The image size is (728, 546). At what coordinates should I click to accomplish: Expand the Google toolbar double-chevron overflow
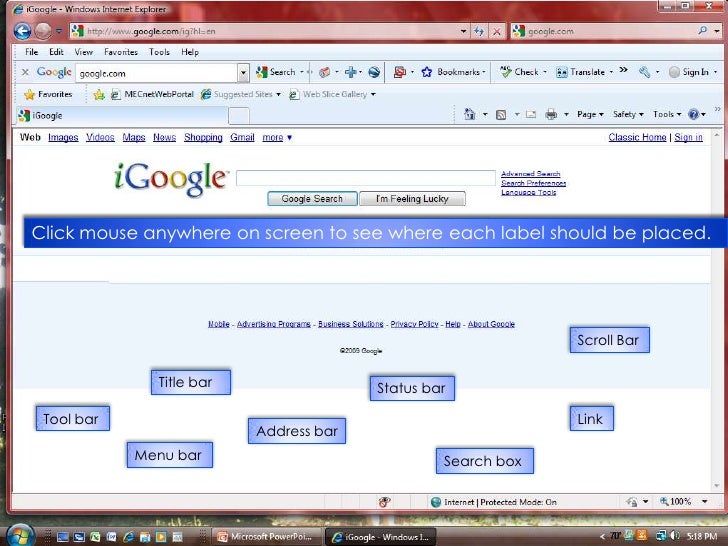click(624, 70)
